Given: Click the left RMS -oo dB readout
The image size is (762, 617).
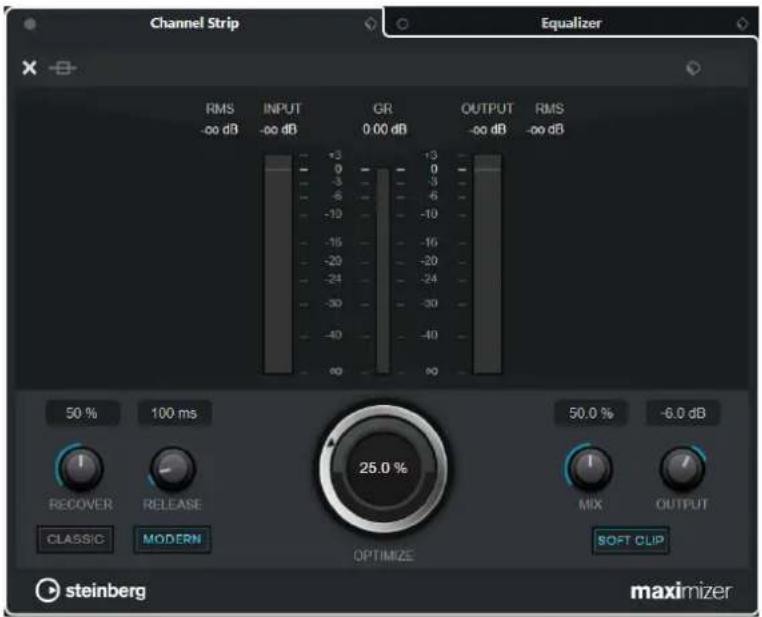Looking at the screenshot, I should point(220,130).
